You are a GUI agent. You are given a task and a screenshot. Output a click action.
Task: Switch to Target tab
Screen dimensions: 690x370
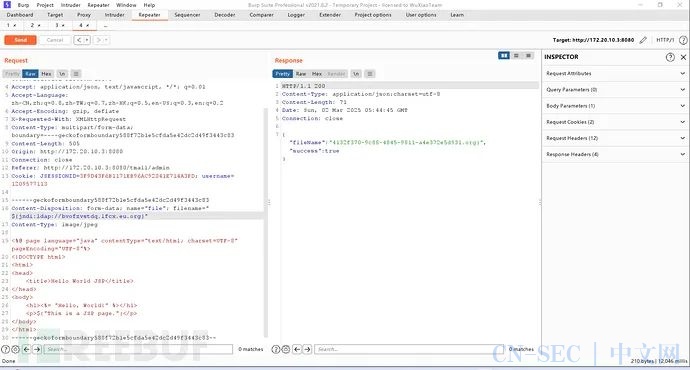[x=55, y=15]
